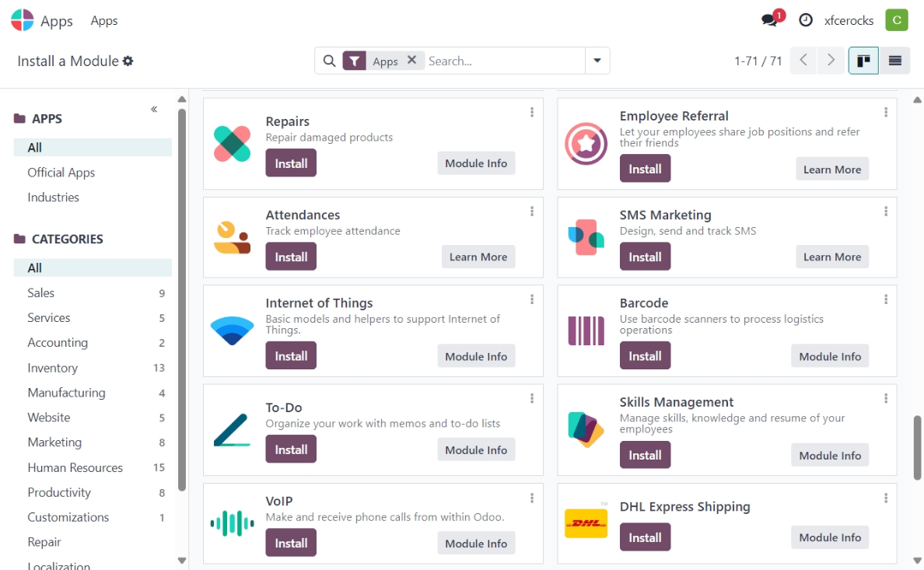Click the Barcode app icon

pos(586,330)
